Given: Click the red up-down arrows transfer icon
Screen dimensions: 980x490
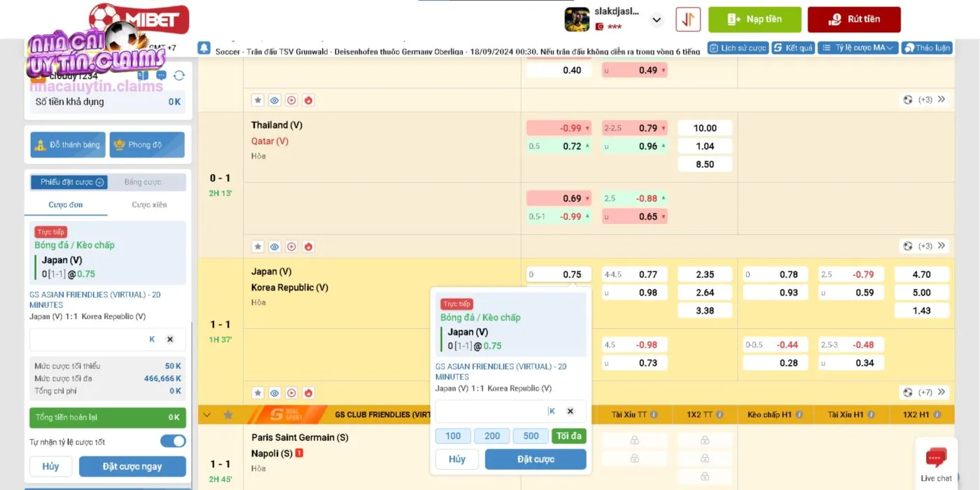Looking at the screenshot, I should [x=688, y=20].
